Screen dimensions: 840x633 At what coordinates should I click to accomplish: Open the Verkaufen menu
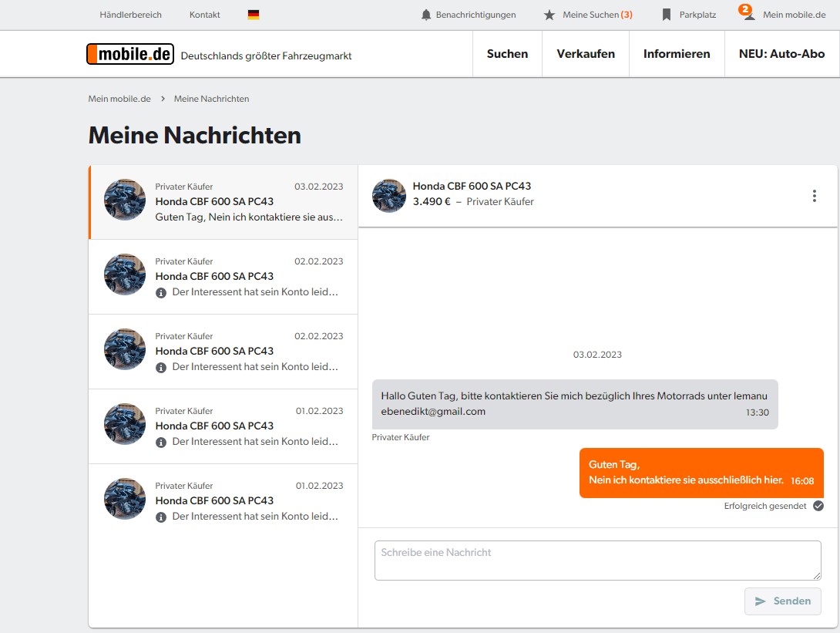click(586, 54)
